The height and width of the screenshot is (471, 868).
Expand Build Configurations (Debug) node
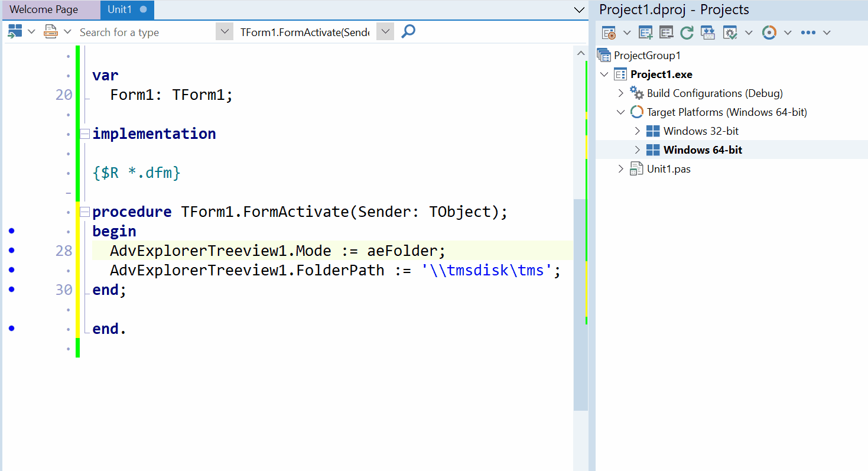pyautogui.click(x=620, y=93)
